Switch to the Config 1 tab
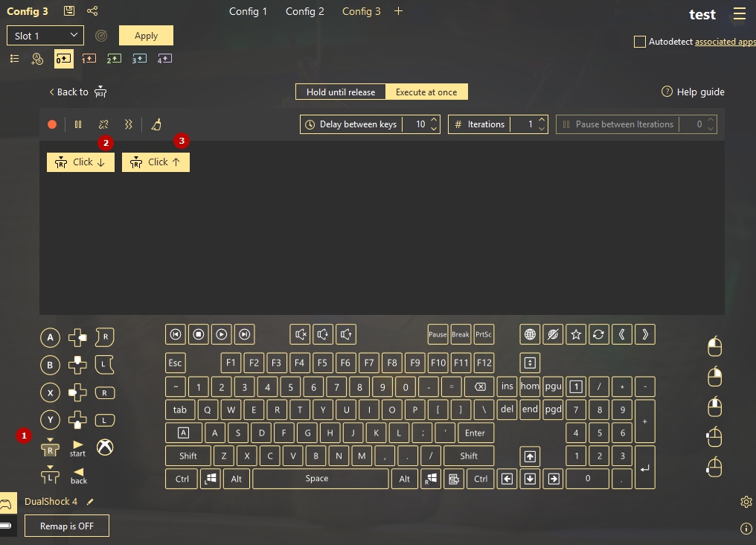The height and width of the screenshot is (545, 756). [x=248, y=11]
